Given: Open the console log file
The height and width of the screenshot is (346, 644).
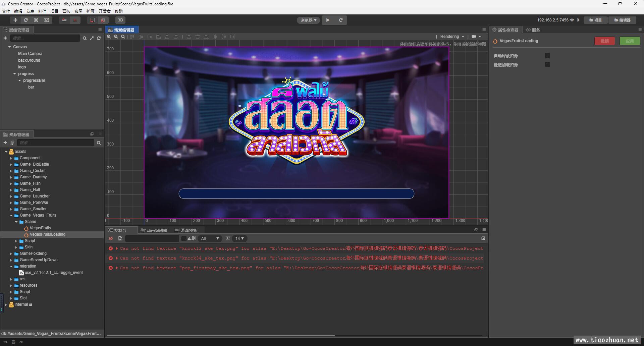Looking at the screenshot, I should coord(120,238).
